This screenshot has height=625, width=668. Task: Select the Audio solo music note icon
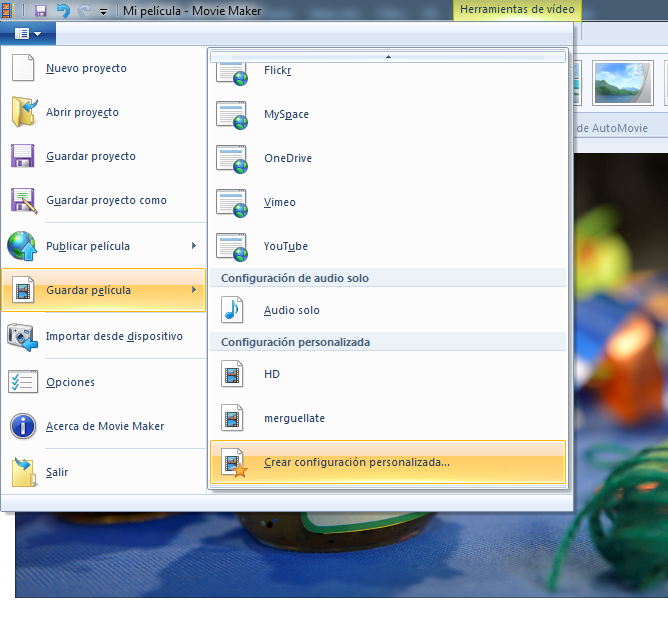[232, 310]
